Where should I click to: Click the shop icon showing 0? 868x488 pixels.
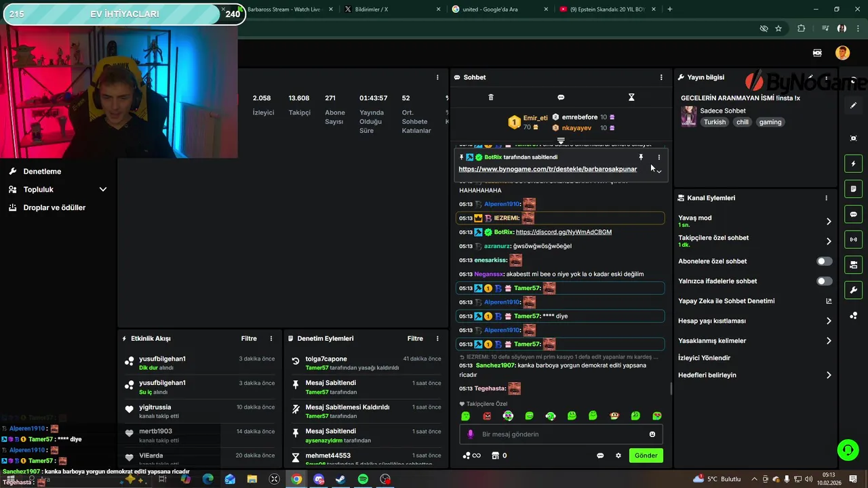(499, 455)
